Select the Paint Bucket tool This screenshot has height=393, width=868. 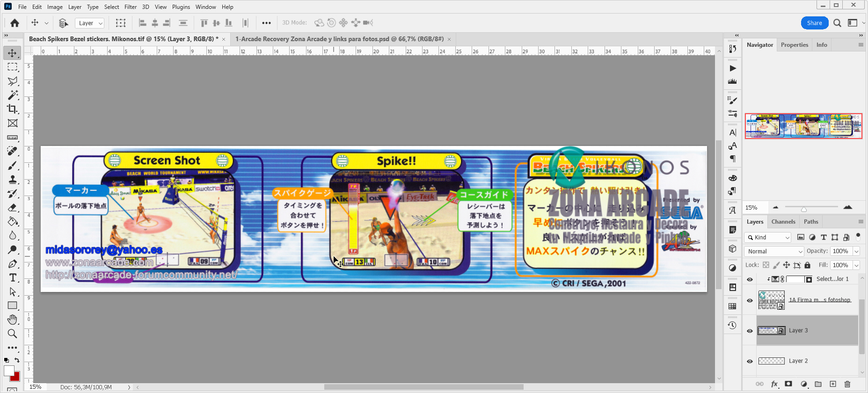pyautogui.click(x=13, y=221)
